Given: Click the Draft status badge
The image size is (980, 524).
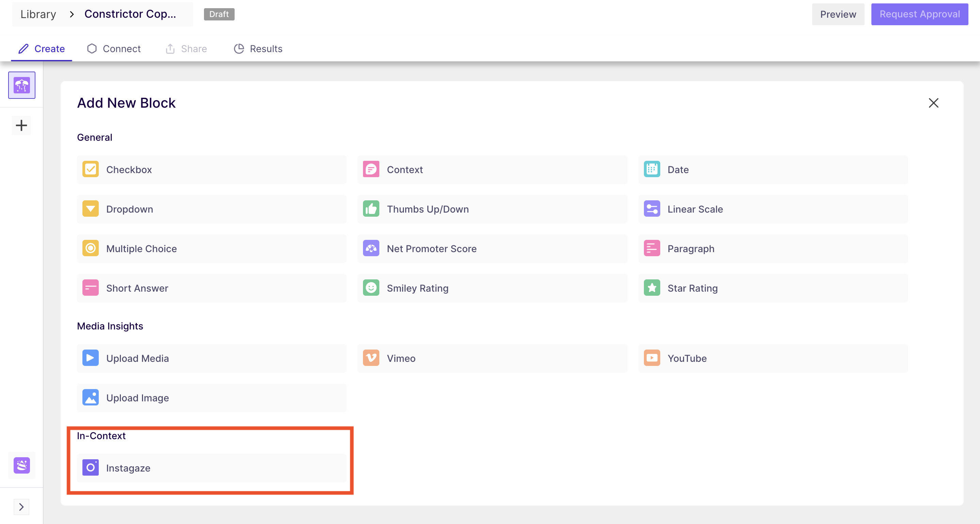Looking at the screenshot, I should [x=219, y=14].
